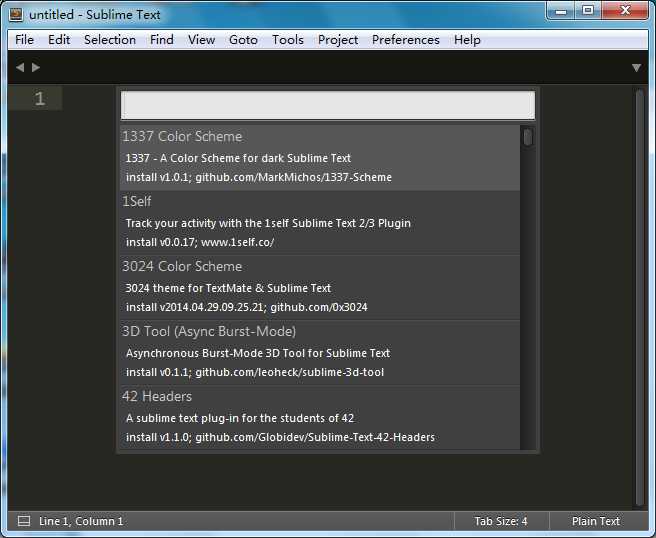
Task: Click the editor vertical scrollbar
Action: tap(639, 297)
